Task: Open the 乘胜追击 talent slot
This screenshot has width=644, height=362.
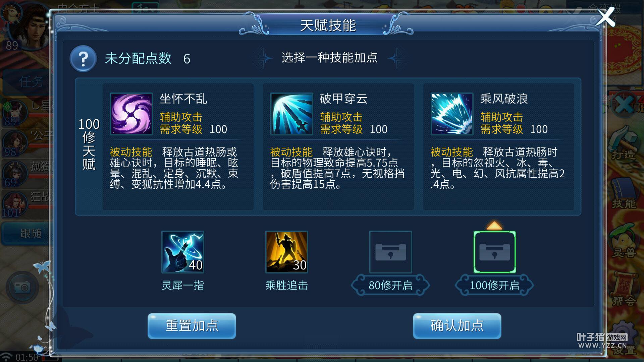Action: pyautogui.click(x=287, y=252)
